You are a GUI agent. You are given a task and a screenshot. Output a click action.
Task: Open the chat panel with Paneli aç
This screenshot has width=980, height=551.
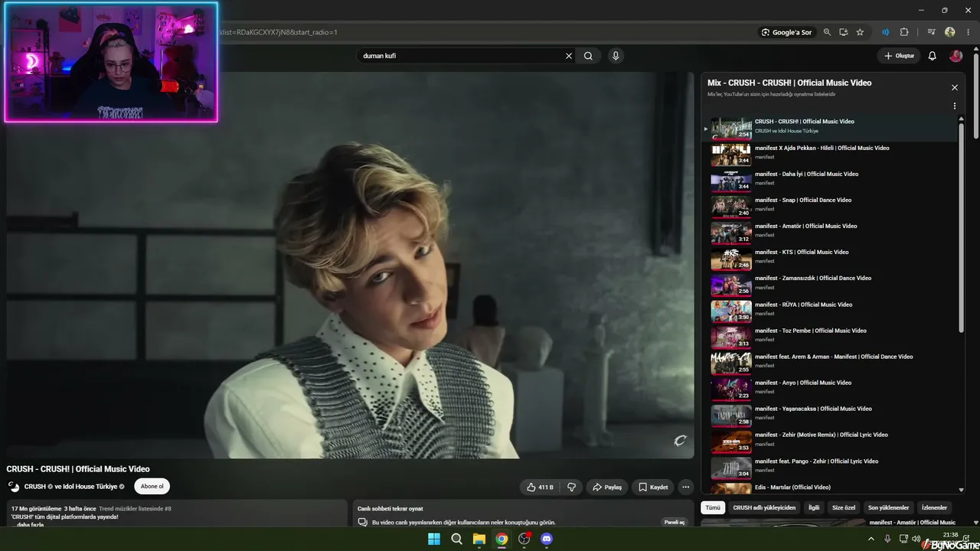(675, 523)
